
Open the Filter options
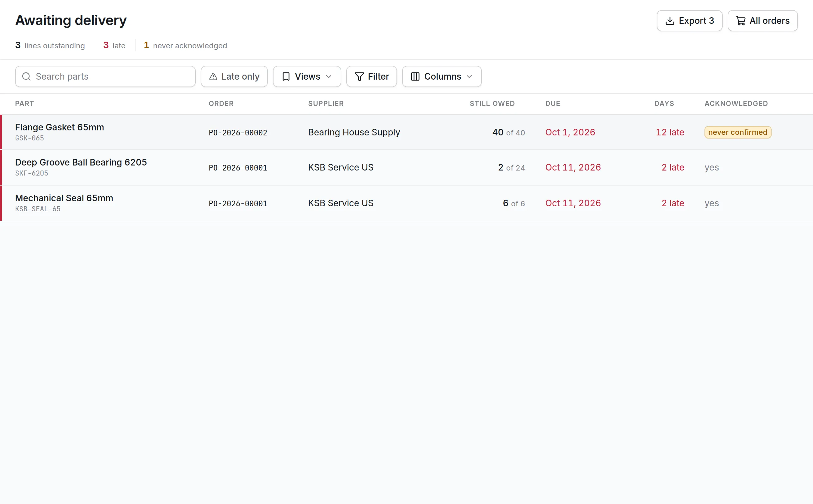pyautogui.click(x=371, y=77)
